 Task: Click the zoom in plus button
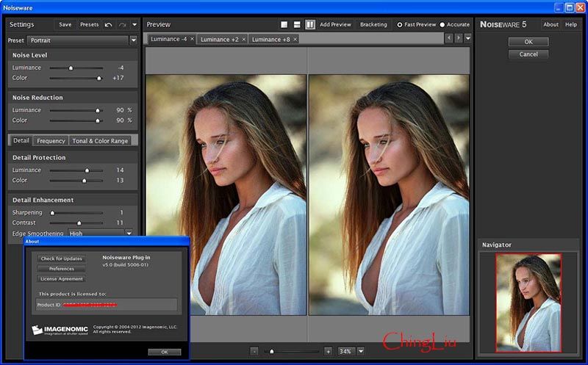[x=328, y=351]
